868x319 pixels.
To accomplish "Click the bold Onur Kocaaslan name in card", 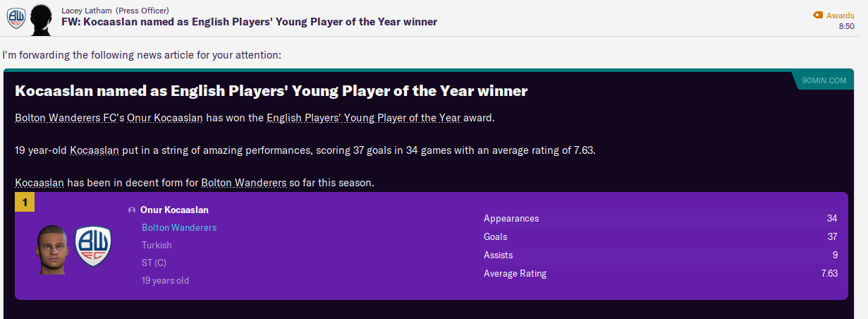I will (x=174, y=210).
